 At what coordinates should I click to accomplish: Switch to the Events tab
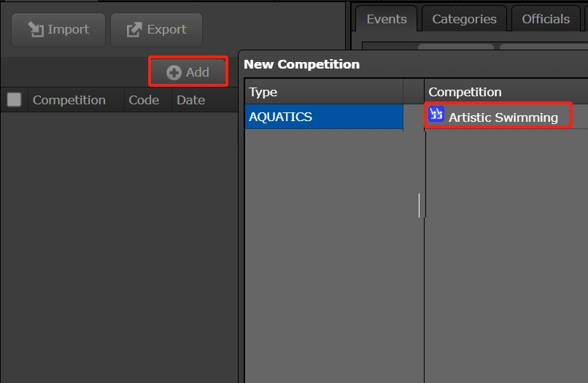click(386, 20)
